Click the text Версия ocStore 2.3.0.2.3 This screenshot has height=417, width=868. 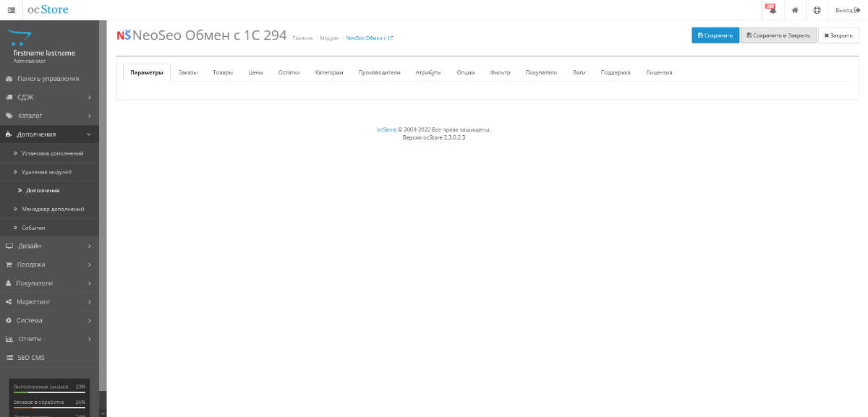coord(434,137)
